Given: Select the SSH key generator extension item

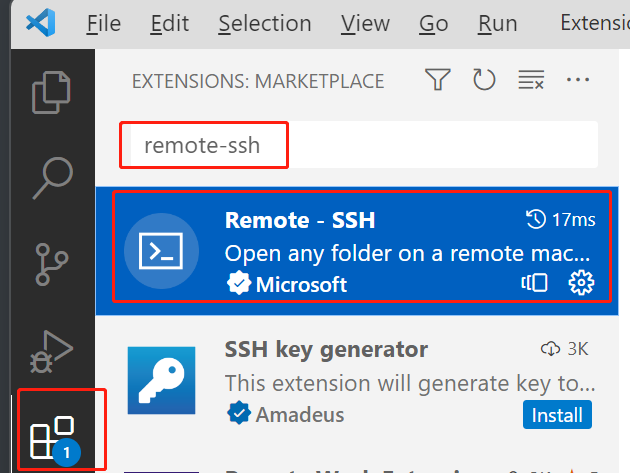Looking at the screenshot, I should (357, 381).
